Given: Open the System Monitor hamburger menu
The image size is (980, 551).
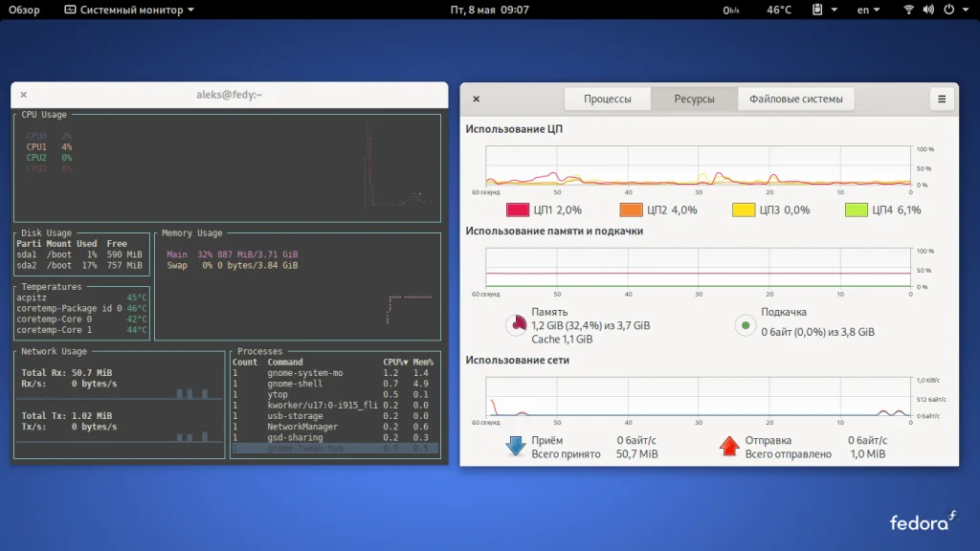Looking at the screenshot, I should (x=942, y=99).
